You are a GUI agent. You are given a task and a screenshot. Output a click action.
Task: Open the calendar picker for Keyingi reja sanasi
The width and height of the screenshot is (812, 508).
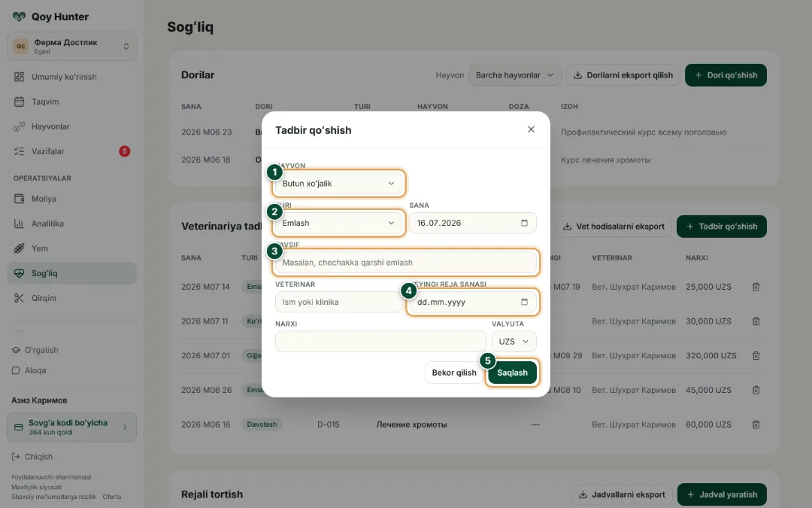click(x=524, y=302)
